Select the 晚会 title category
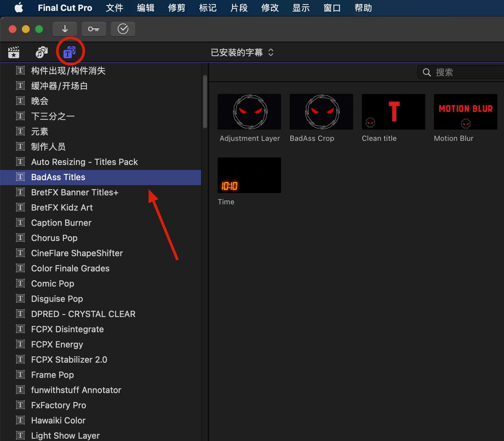The image size is (504, 441). tap(101, 101)
